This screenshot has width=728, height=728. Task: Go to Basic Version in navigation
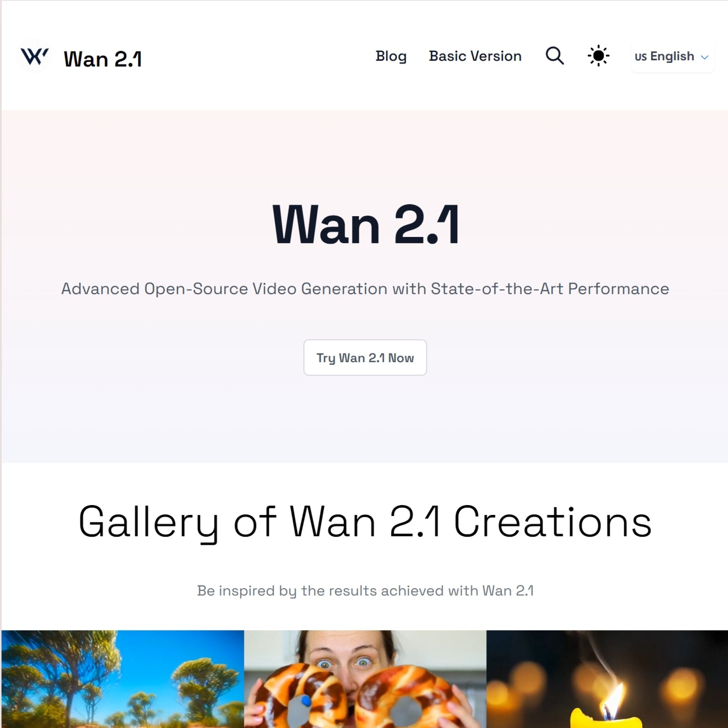475,56
